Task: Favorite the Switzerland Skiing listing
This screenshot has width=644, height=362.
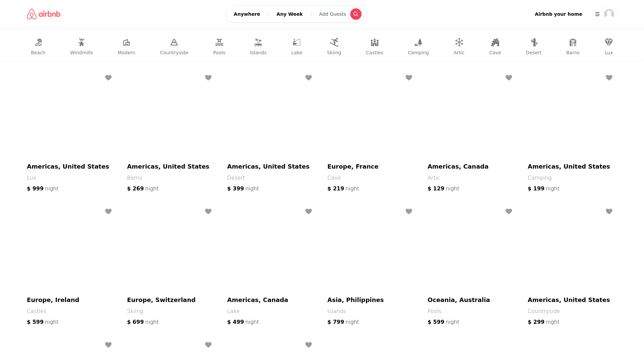Action: tap(208, 212)
